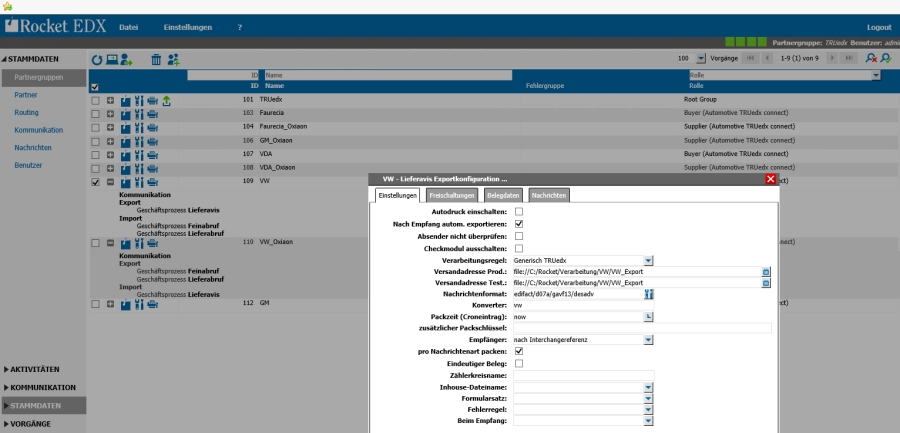Open the Empfänger dropdown
The height and width of the screenshot is (433, 900).
(x=649, y=340)
